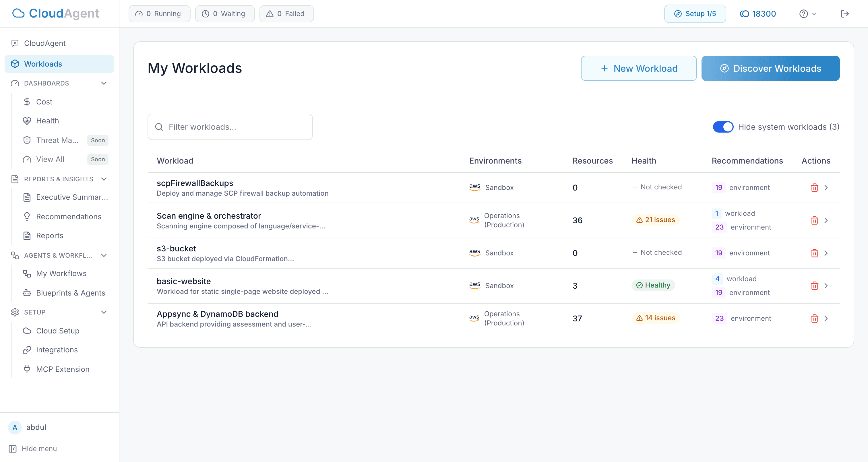
Task: Click the Hide menu sidebar icon
Action: coord(13,449)
